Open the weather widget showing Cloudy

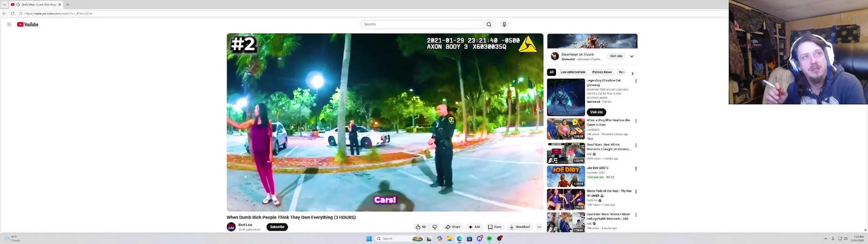tap(12, 239)
